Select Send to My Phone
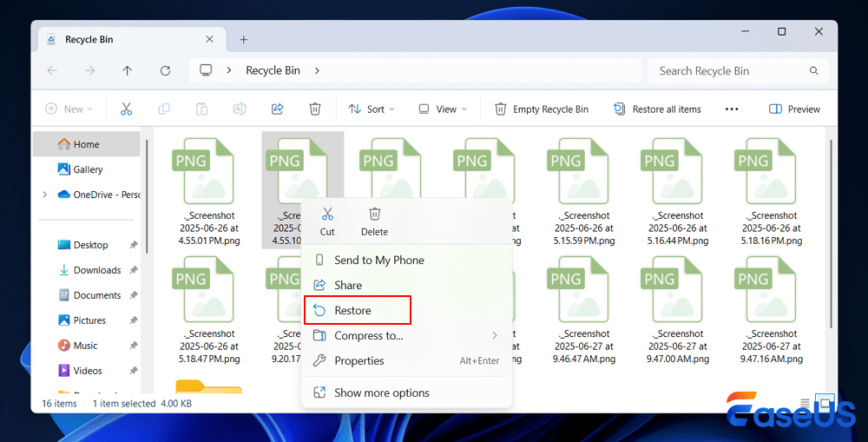Screen dimensions: 868x442 tap(406, 261)
